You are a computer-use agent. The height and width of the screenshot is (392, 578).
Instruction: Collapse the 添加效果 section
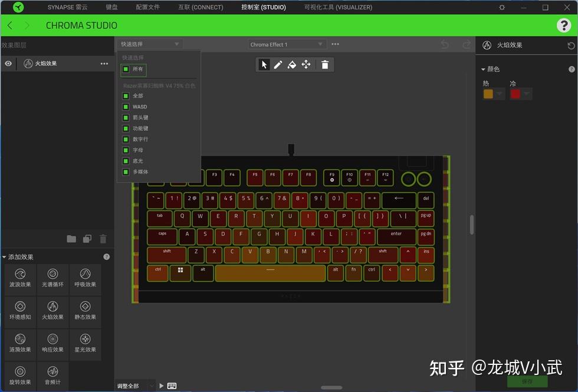4,257
